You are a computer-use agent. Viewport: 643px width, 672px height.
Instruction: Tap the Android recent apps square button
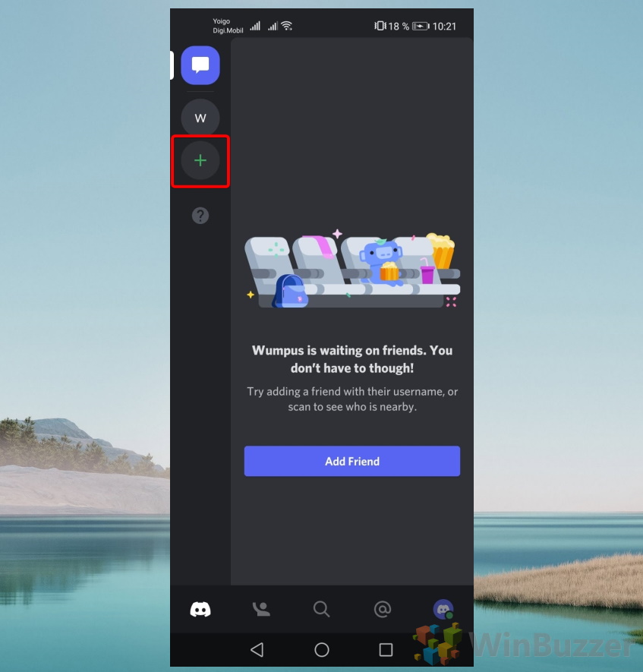click(x=386, y=650)
